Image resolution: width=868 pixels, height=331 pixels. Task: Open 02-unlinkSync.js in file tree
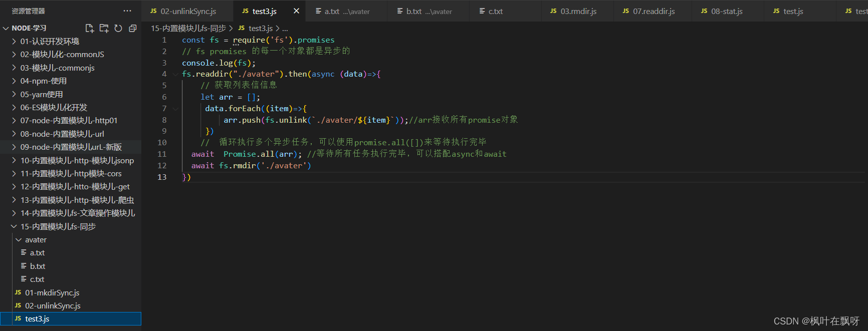click(71, 305)
